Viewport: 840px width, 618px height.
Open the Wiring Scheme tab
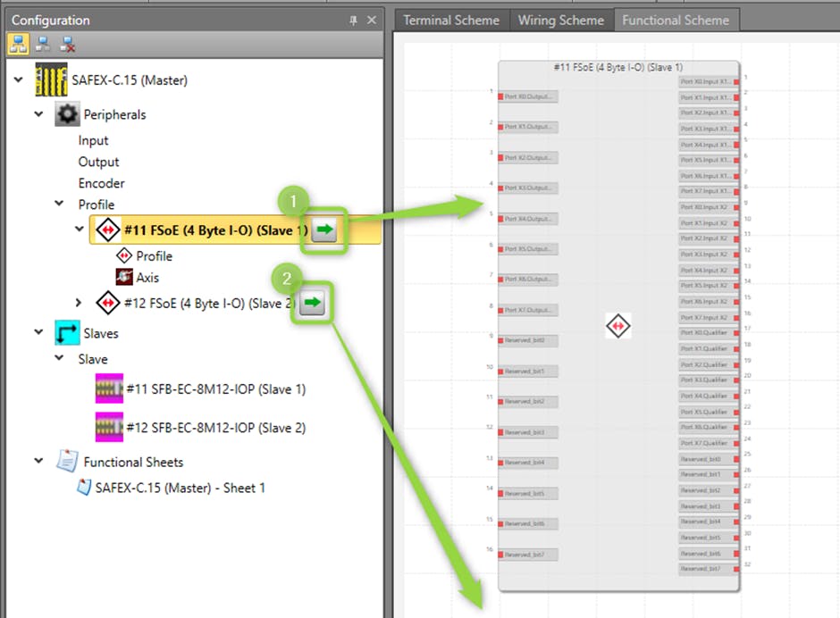pos(560,20)
